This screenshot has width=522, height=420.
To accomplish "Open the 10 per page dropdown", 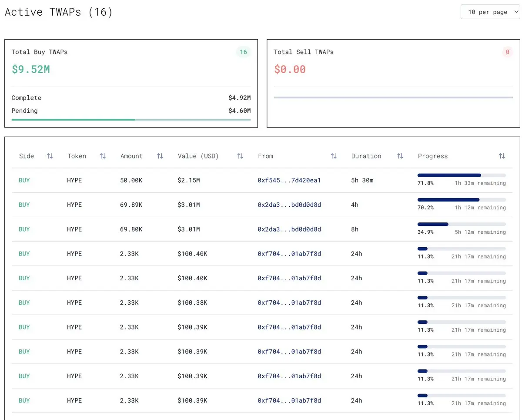I will pos(490,12).
